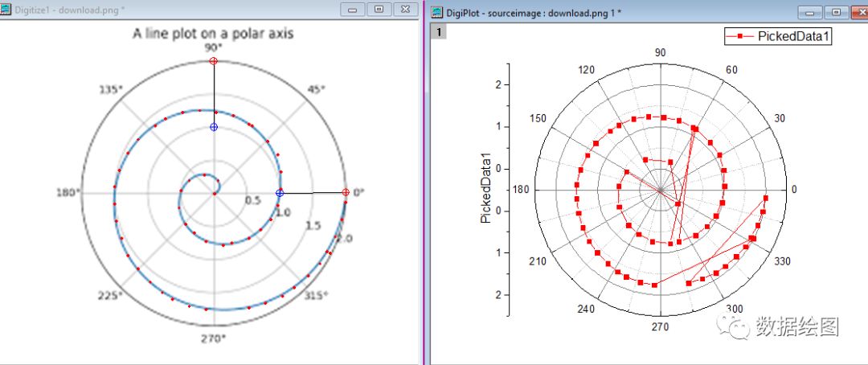Click the 300 angle label in DigiPlot

point(735,309)
